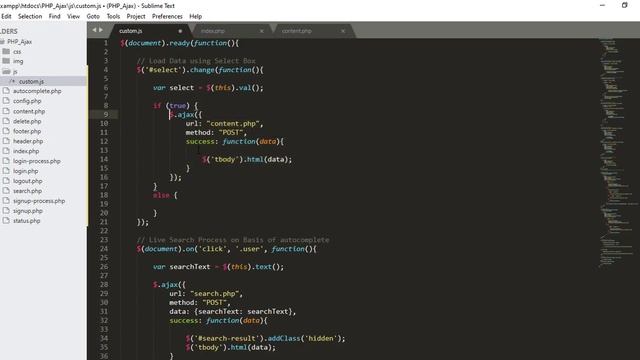Open config.php from the sidebar
The width and height of the screenshot is (640, 360).
27,101
